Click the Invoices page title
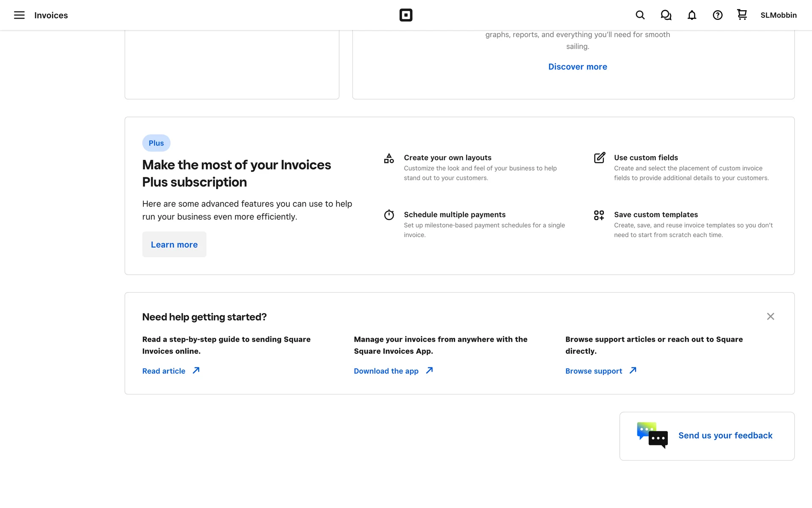Image resolution: width=812 pixels, height=508 pixels. click(x=51, y=15)
